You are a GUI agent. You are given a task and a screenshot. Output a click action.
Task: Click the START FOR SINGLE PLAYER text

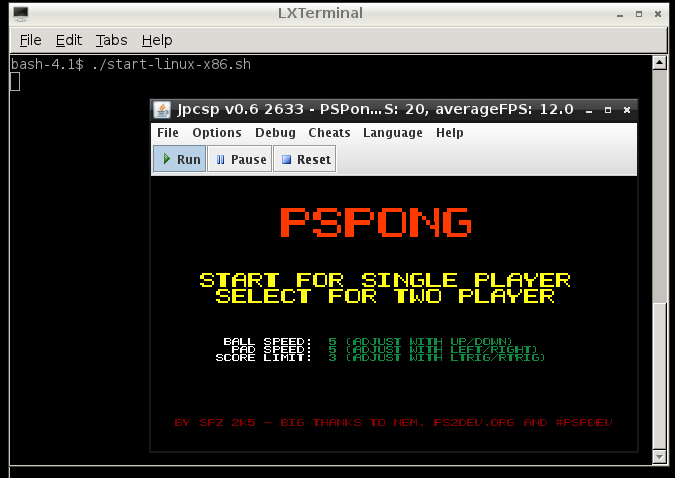(x=385, y=280)
